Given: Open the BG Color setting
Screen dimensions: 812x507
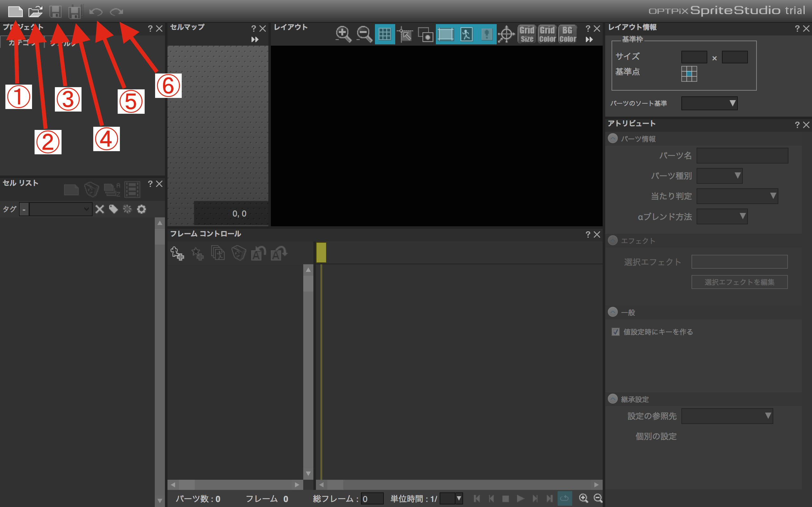Looking at the screenshot, I should click(567, 34).
